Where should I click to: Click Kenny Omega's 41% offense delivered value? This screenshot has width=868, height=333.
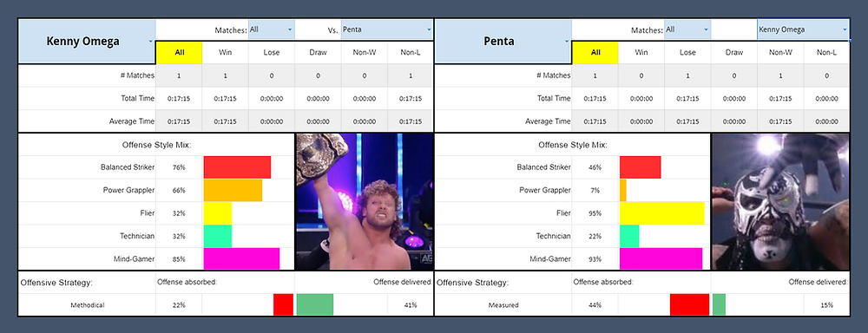tap(411, 304)
